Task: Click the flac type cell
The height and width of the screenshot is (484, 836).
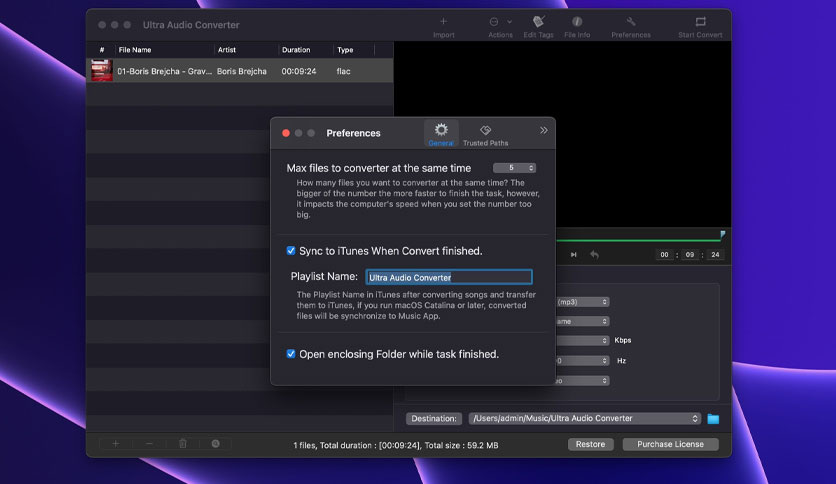Action: pos(343,71)
